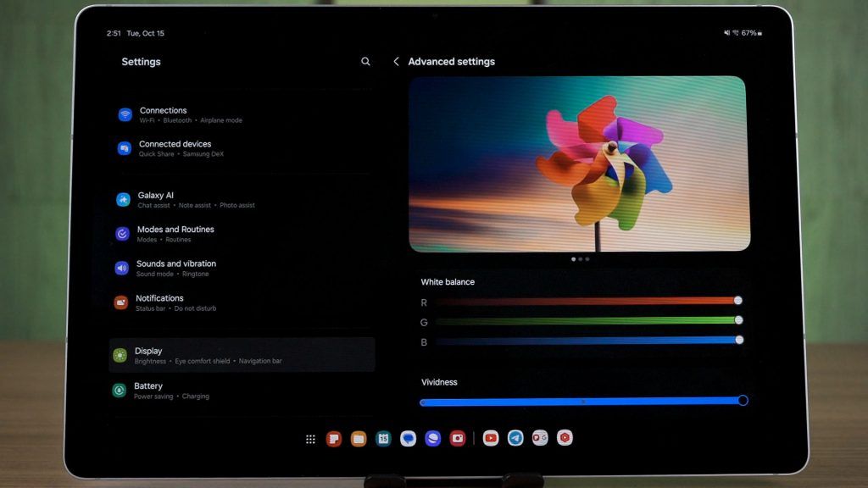Tap the Galaxy AI star icon

click(123, 199)
